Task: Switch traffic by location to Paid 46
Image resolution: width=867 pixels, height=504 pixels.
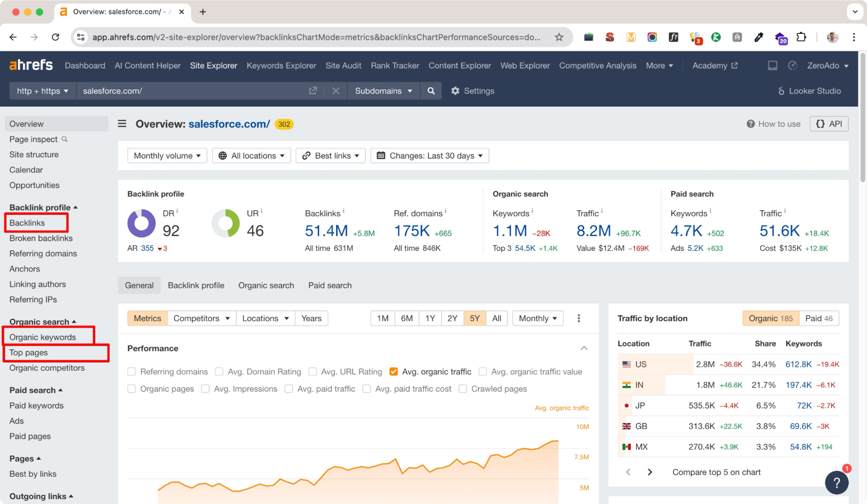Action: [x=819, y=319]
